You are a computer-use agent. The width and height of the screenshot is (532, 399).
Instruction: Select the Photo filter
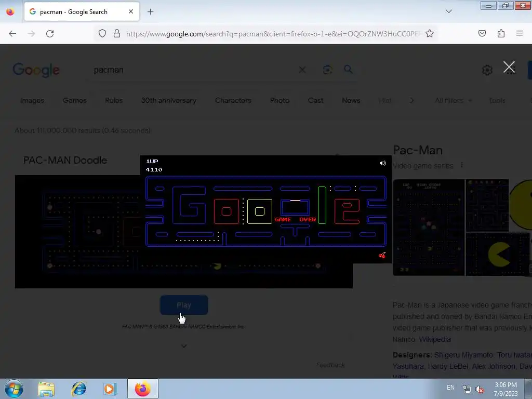[x=280, y=100]
